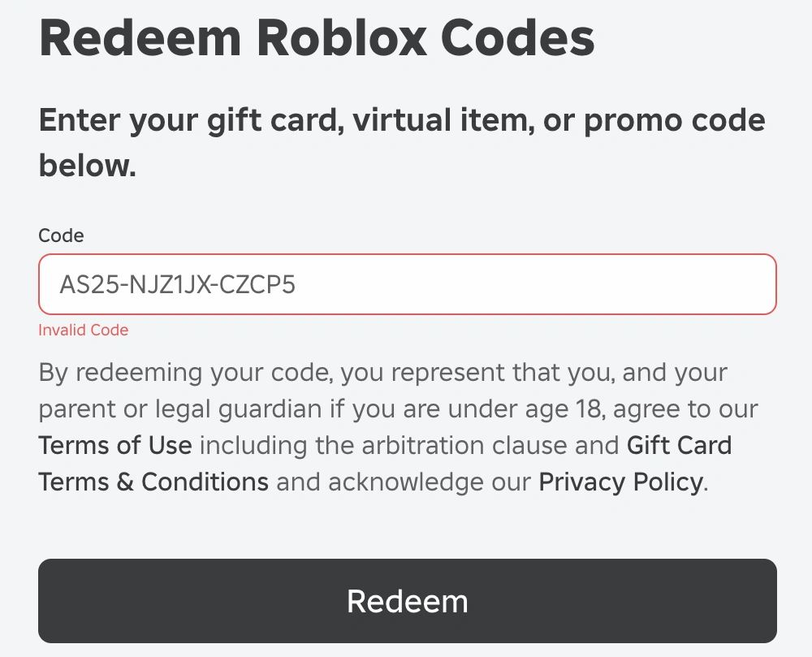Click the word below in the subheading
The width and height of the screenshot is (812, 657).
(86, 166)
